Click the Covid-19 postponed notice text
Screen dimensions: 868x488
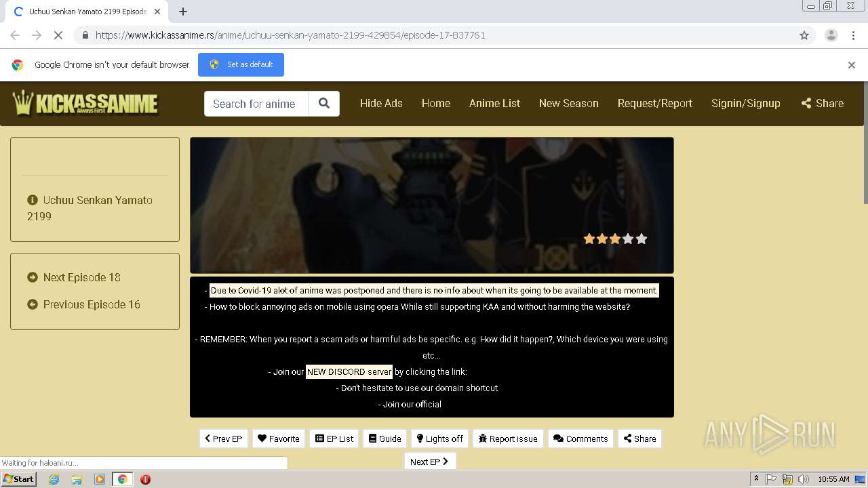click(434, 290)
